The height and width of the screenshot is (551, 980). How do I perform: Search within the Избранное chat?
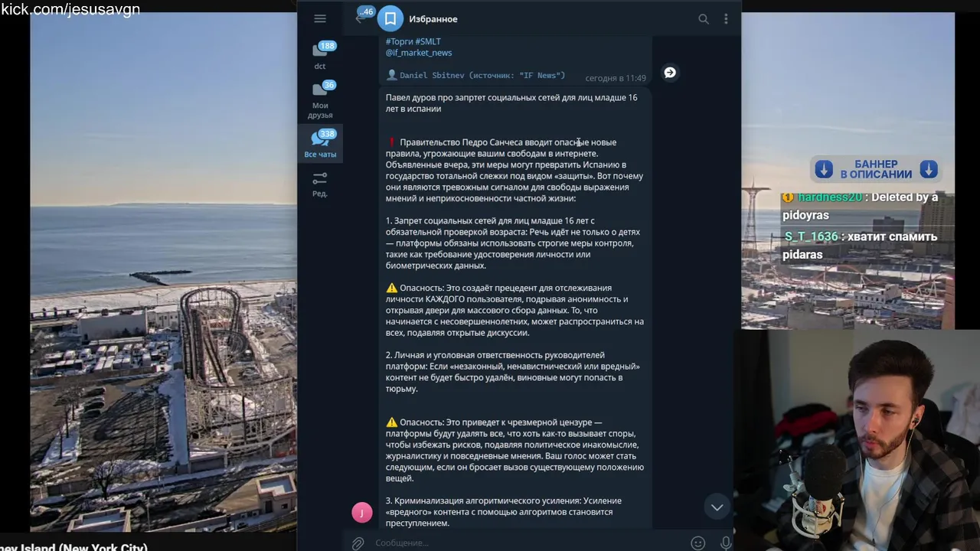(703, 19)
